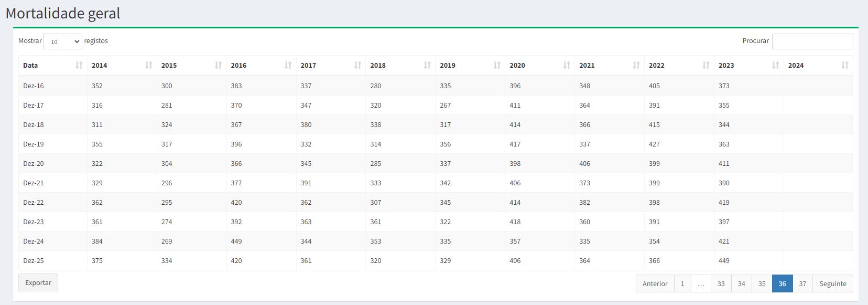Sort table by the Data column icon
Viewport: 868px width, 305px height.
click(79, 65)
